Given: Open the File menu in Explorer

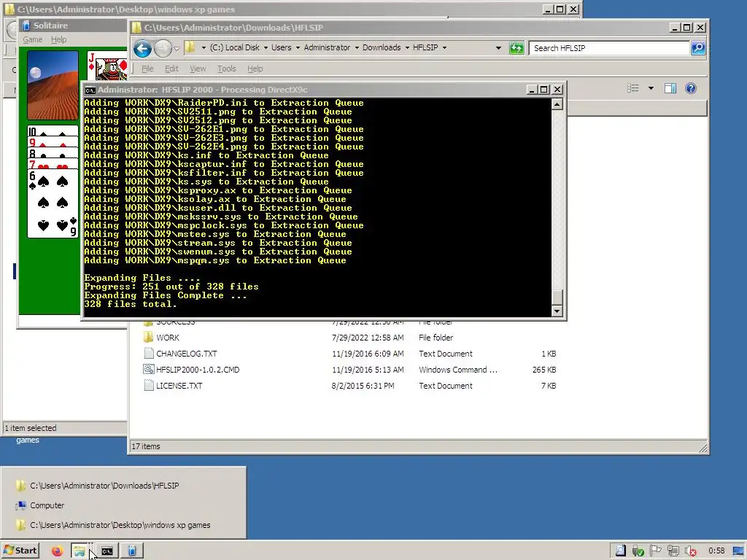Looking at the screenshot, I should point(147,69).
